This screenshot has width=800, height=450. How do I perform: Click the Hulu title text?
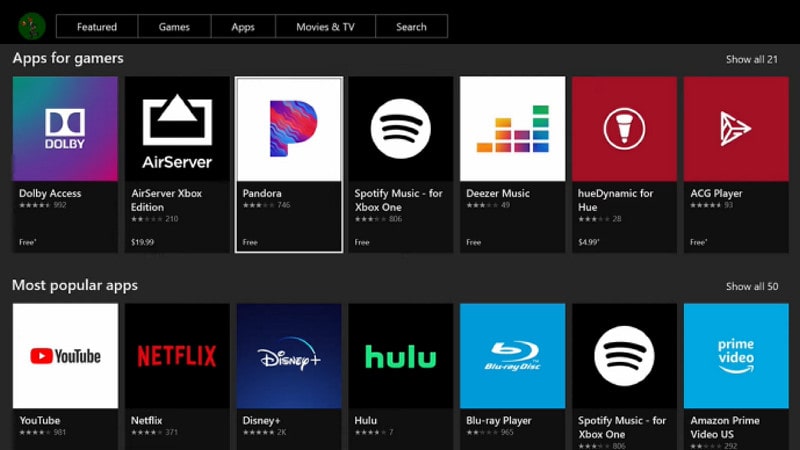pos(366,420)
